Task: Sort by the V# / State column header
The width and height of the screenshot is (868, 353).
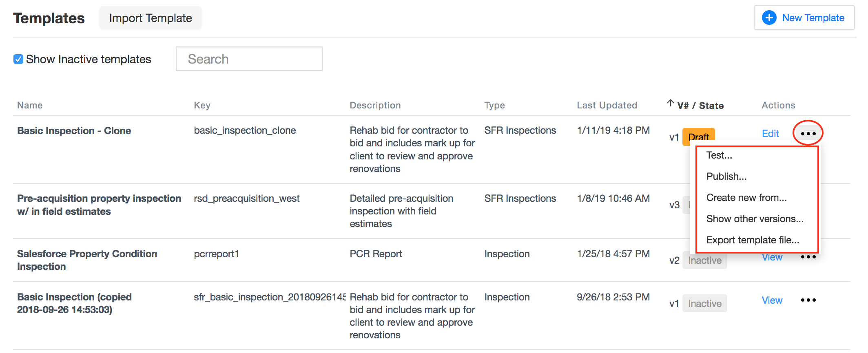Action: point(700,106)
